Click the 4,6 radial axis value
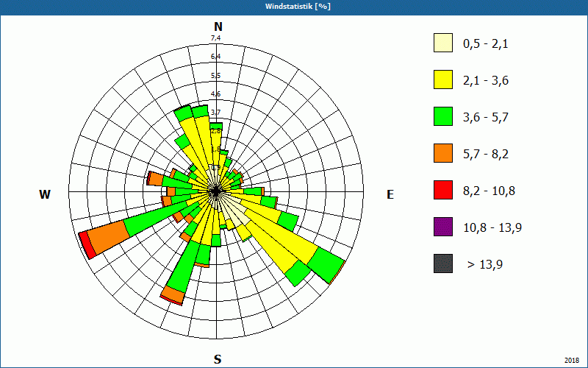Viewport: 588px width, 368px height. (x=215, y=94)
